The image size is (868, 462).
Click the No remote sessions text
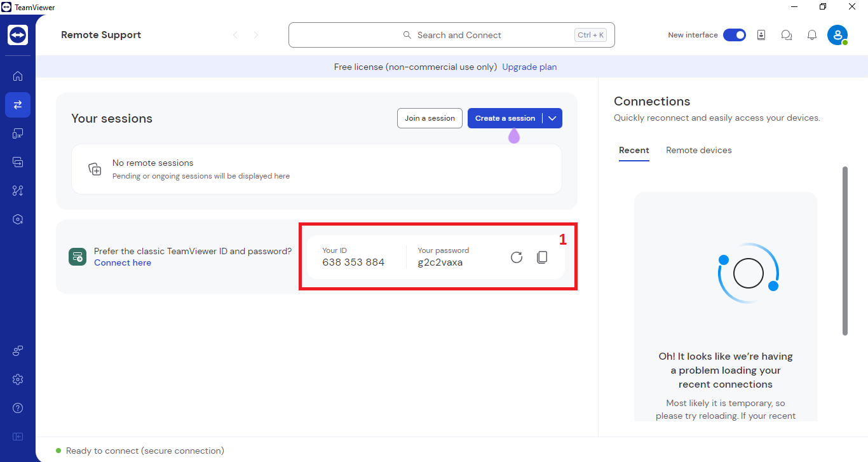(153, 163)
